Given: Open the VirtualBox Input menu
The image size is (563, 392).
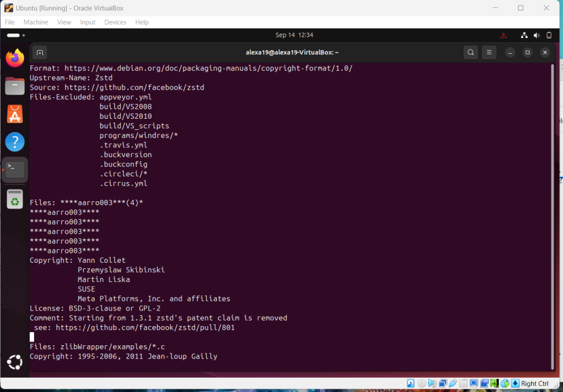Looking at the screenshot, I should [87, 22].
